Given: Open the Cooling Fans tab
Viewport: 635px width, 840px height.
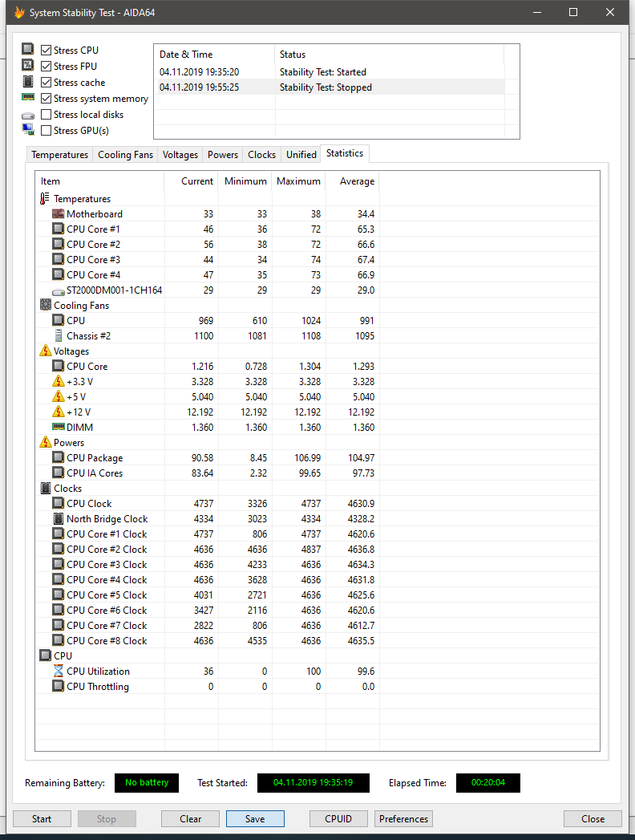Looking at the screenshot, I should point(125,154).
